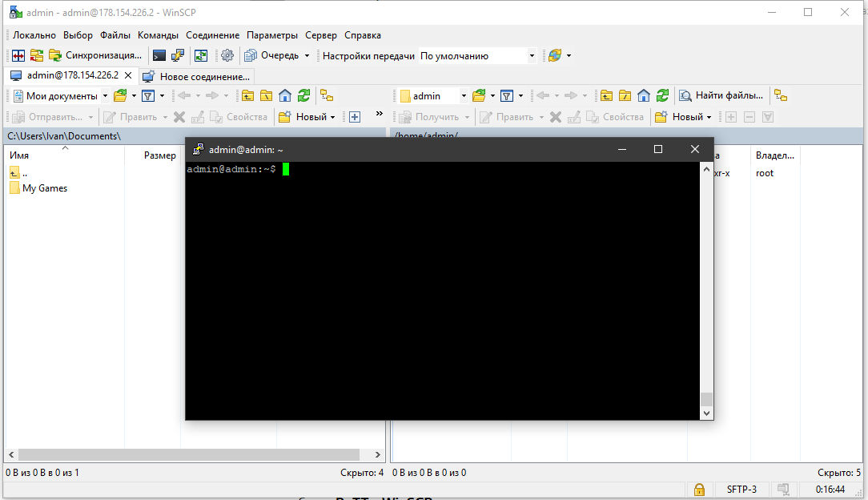Open the Новое соединение... tab

[x=196, y=76]
